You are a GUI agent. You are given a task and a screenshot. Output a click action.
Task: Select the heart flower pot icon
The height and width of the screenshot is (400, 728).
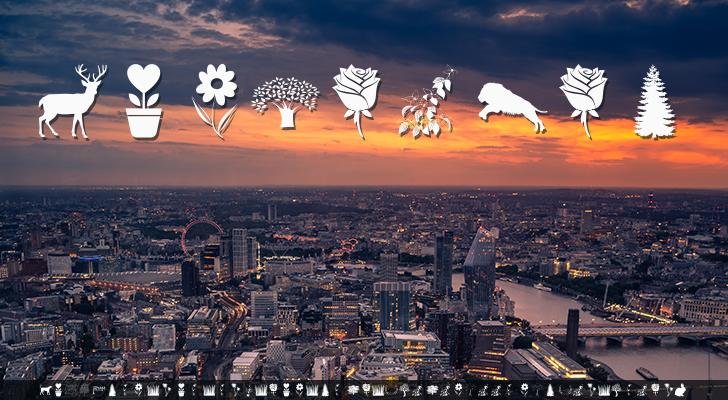point(144,101)
